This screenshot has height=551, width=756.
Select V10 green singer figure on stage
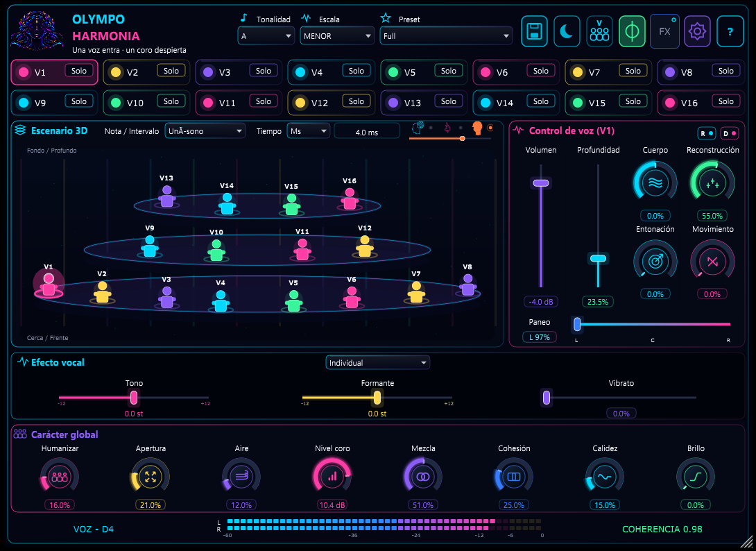click(216, 250)
